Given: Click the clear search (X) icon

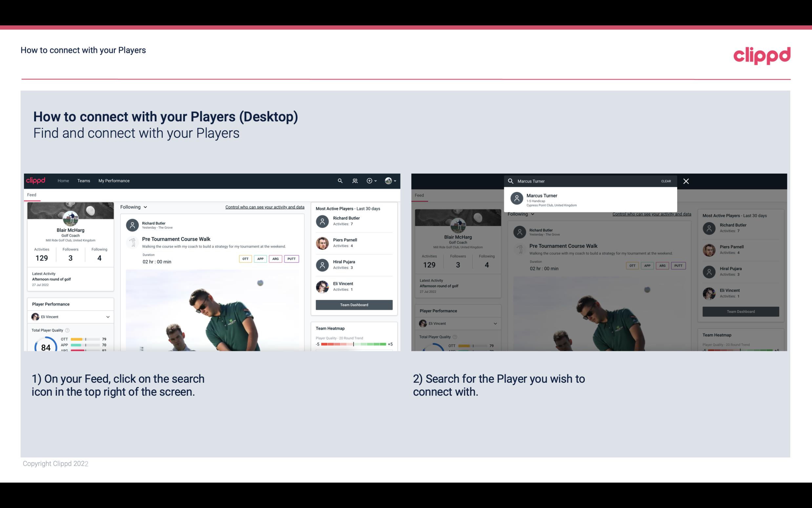Looking at the screenshot, I should [686, 181].
